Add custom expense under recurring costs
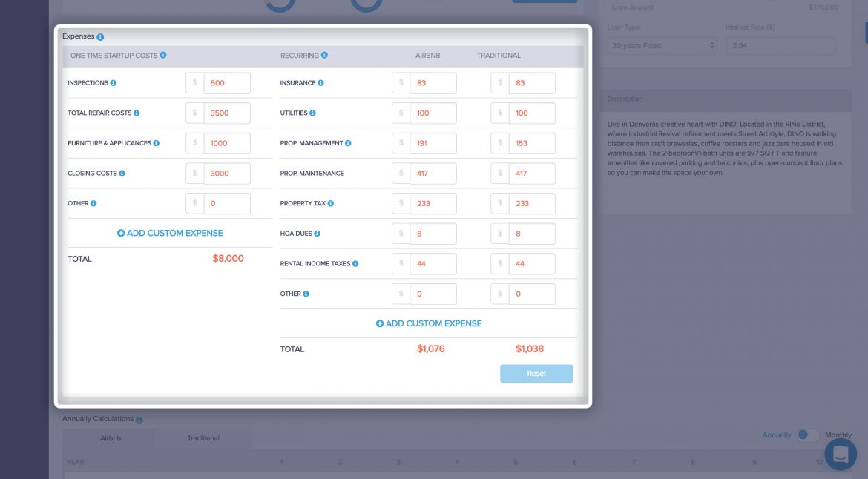Viewport: 868px width, 479px height. click(x=429, y=323)
